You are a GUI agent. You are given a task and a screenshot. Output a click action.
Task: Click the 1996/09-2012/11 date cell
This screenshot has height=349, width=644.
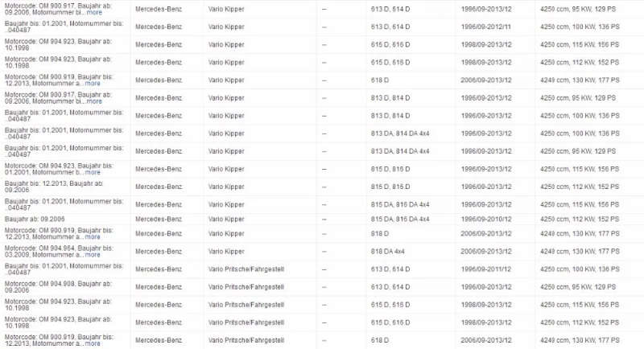(x=486, y=27)
